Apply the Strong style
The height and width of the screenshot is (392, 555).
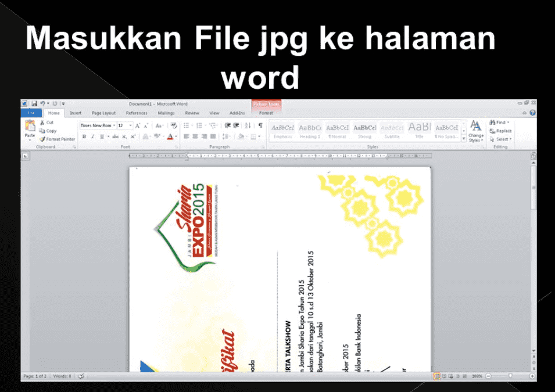click(364, 131)
